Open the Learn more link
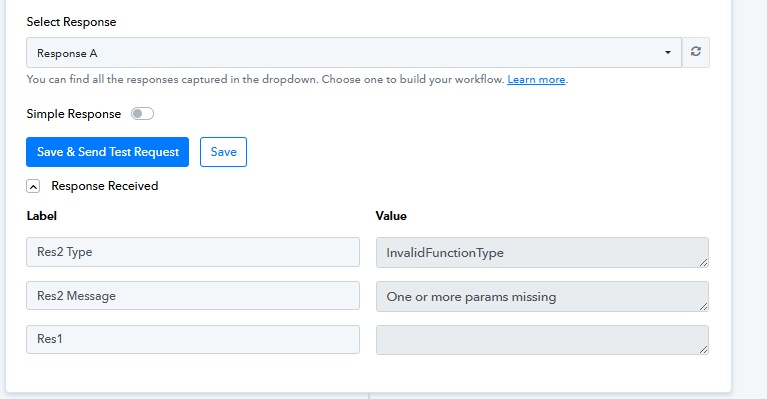The height and width of the screenshot is (399, 767). (x=536, y=79)
